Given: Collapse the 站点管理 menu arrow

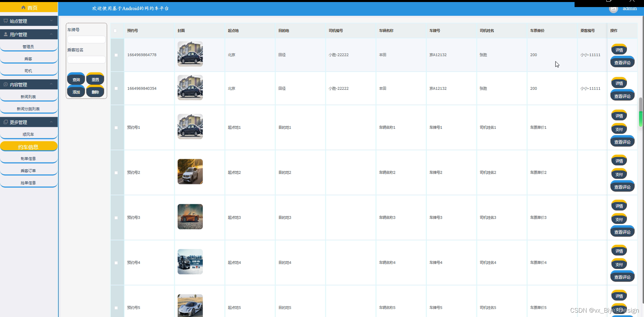Looking at the screenshot, I should 51,20.
